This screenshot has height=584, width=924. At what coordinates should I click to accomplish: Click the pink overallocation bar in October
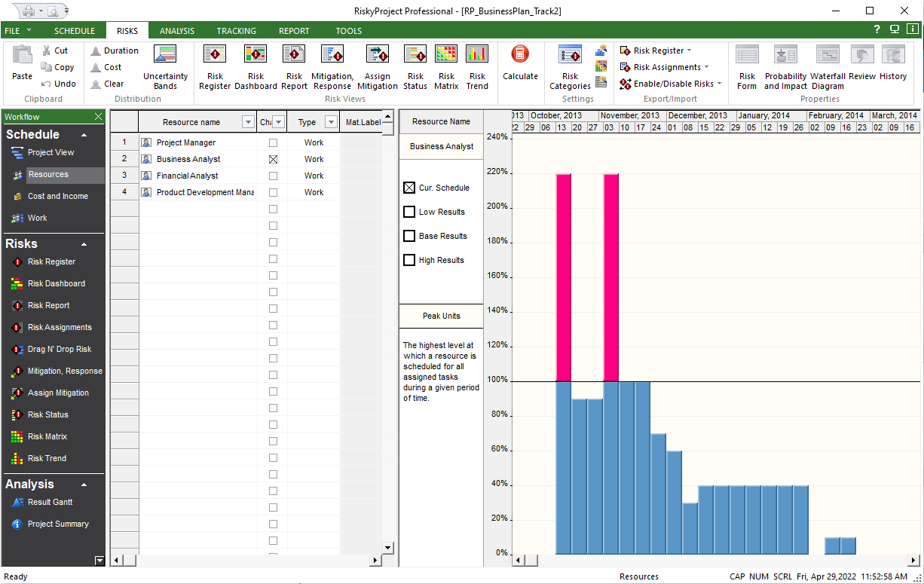[564, 277]
